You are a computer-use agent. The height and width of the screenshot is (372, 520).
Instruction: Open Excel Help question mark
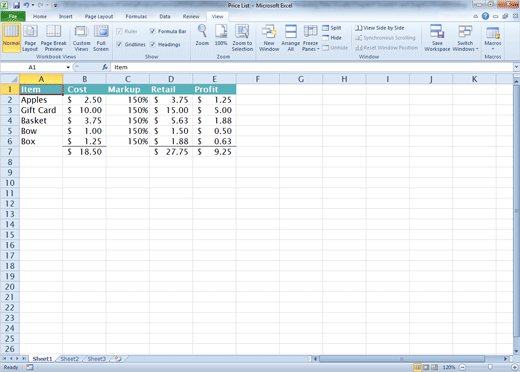[x=485, y=16]
